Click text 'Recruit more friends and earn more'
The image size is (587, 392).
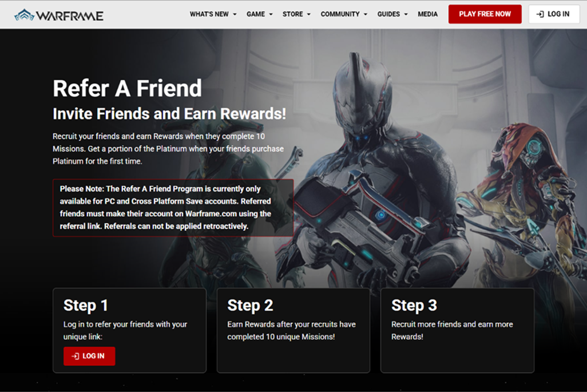(x=452, y=324)
